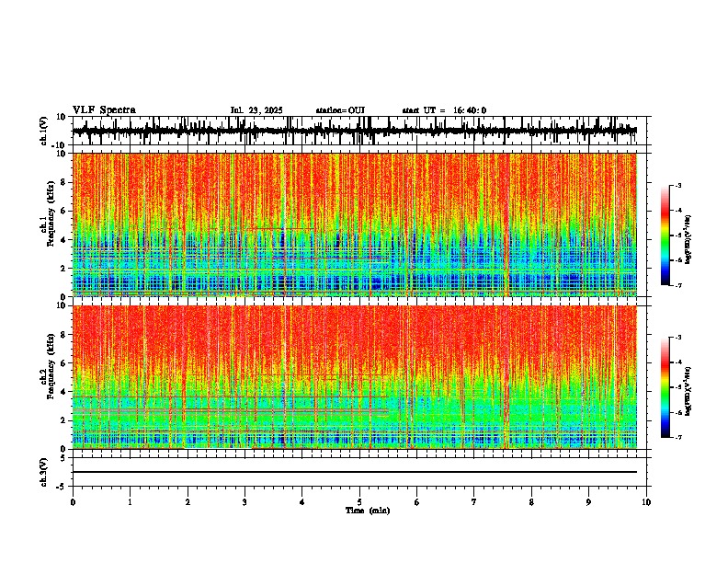728x563 pixels.
Task: Click the "station=OUI" label
Action: point(340,110)
